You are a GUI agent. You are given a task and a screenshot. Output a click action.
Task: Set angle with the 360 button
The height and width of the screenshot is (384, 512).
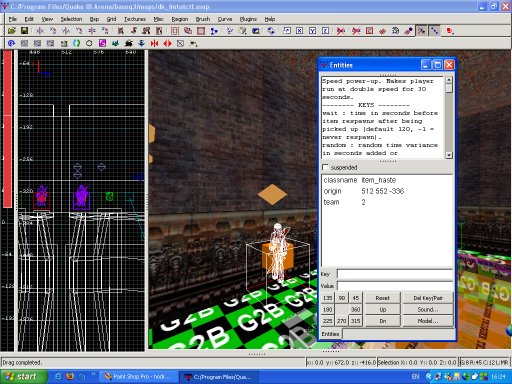click(356, 310)
